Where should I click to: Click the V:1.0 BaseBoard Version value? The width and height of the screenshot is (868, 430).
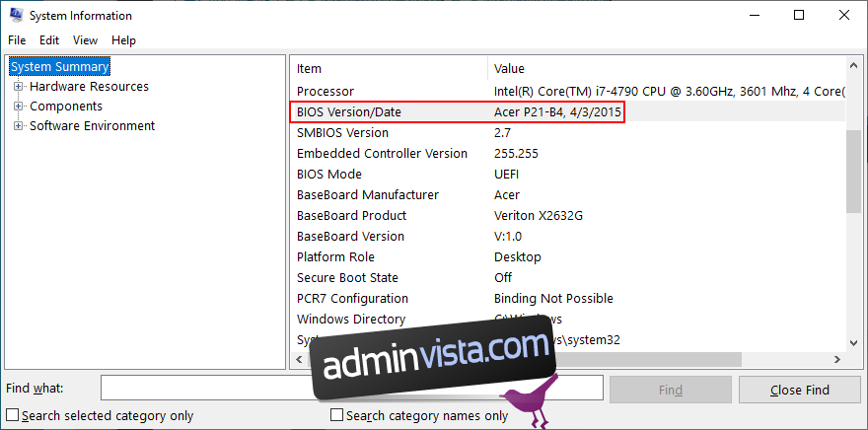(508, 237)
